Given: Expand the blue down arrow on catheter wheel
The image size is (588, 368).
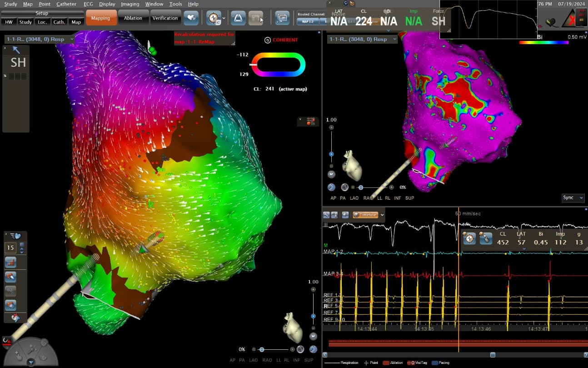Looking at the screenshot, I should tap(30, 363).
